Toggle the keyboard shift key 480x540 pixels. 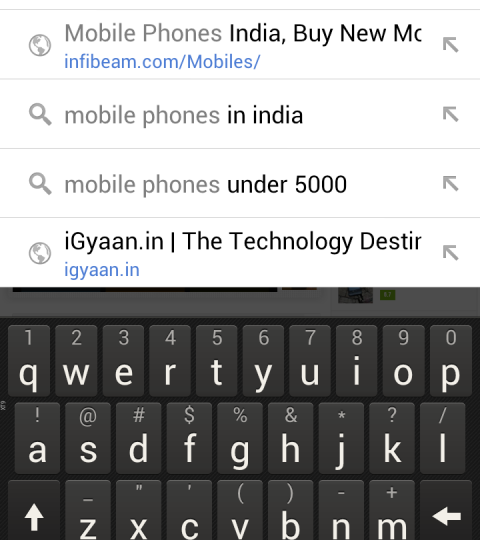pos(34,511)
